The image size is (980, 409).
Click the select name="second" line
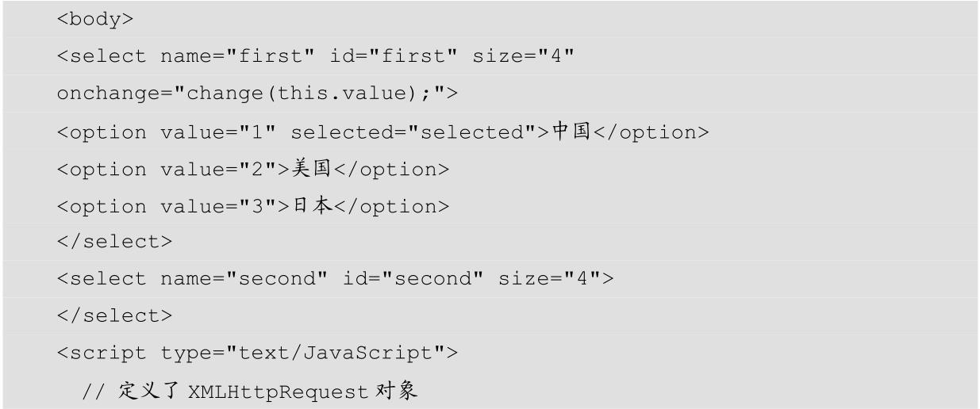tap(335, 279)
